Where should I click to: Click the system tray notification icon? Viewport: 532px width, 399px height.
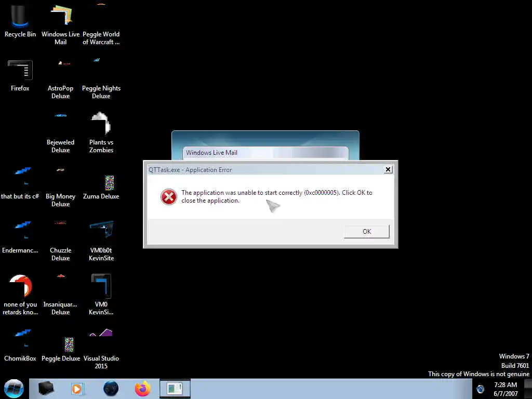480,389
